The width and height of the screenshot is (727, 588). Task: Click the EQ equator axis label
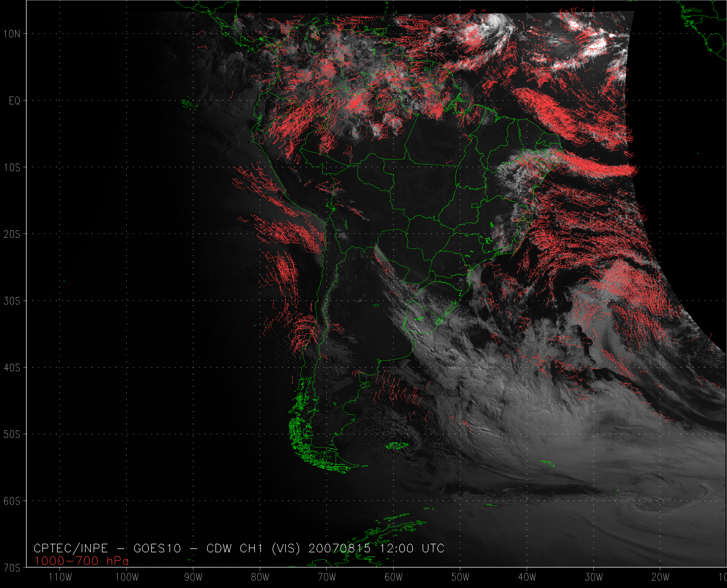14,101
